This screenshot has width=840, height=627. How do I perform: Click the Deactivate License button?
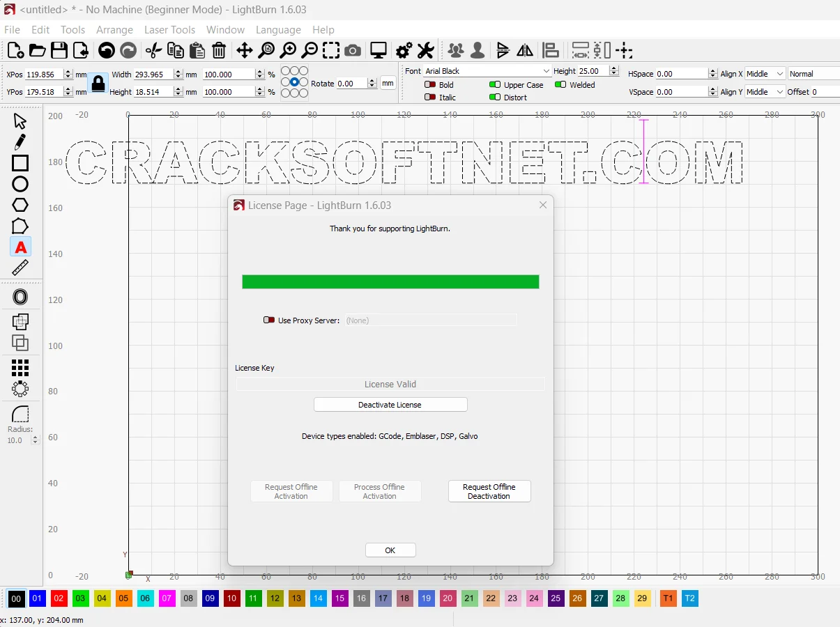pyautogui.click(x=390, y=405)
